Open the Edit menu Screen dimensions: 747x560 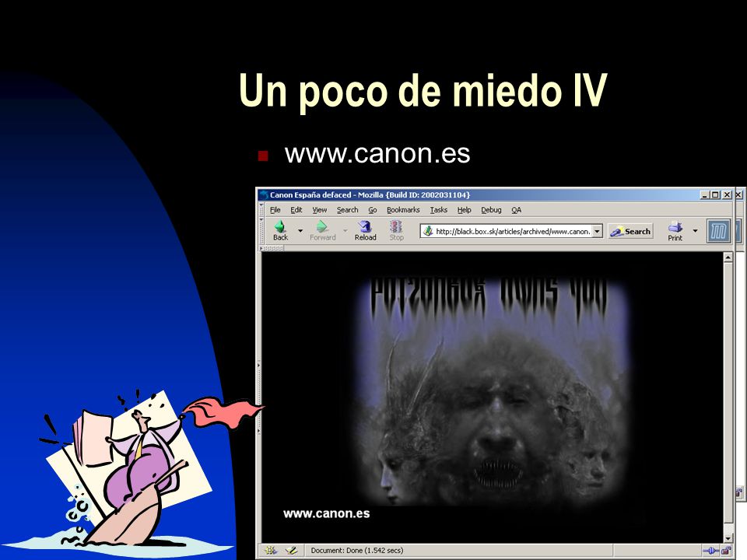point(296,210)
